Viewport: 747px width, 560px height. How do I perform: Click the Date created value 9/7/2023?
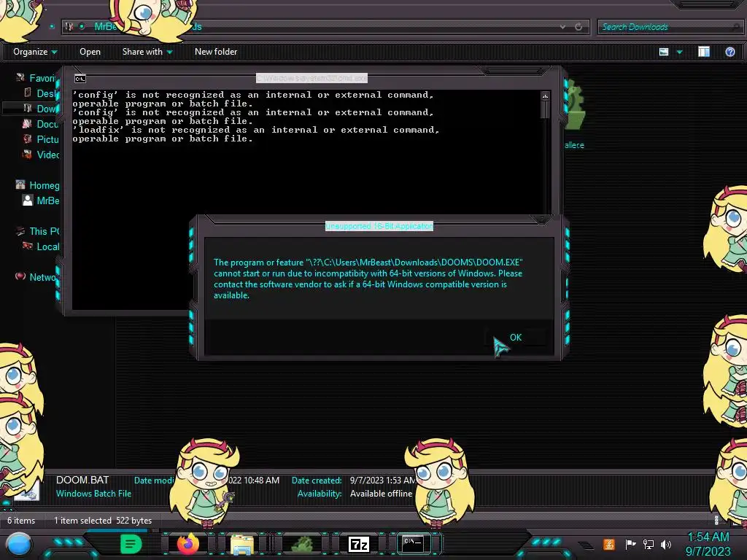[383, 480]
